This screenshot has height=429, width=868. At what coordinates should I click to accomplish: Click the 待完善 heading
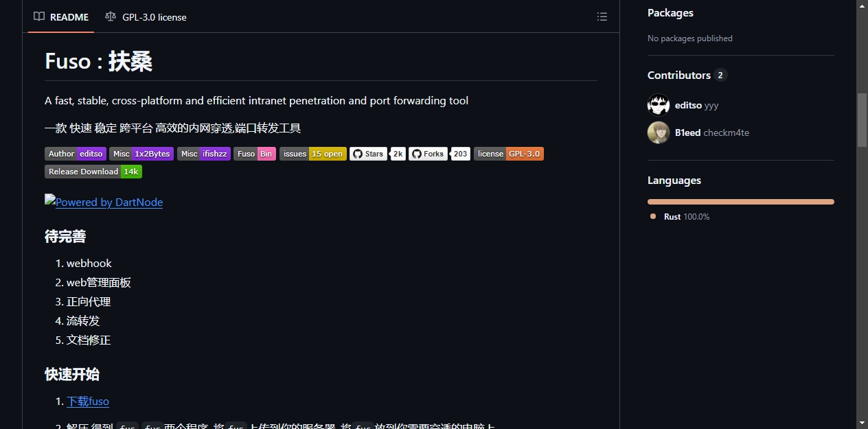pos(65,236)
